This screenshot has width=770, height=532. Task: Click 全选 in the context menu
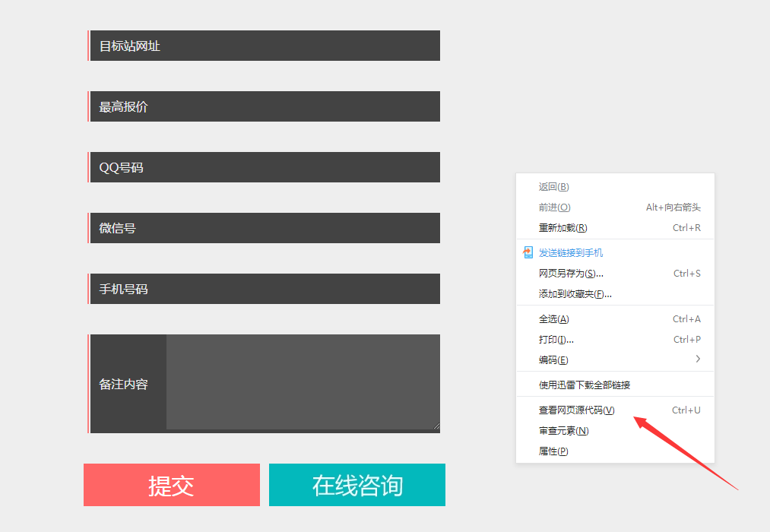[x=553, y=319]
